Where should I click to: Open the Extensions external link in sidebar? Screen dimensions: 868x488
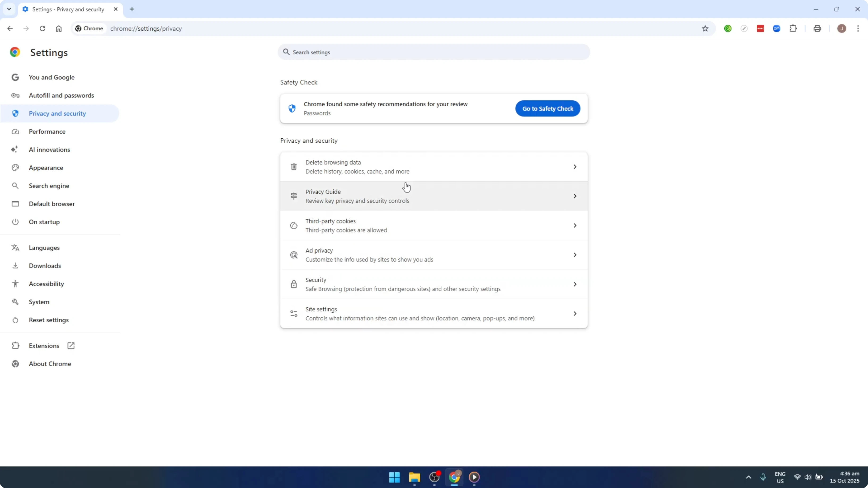click(71, 346)
